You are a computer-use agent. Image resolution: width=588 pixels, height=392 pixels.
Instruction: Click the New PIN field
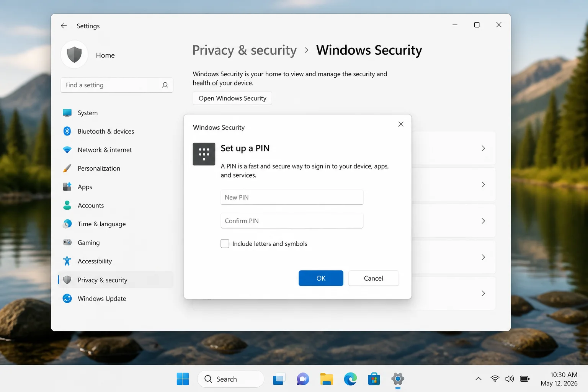pos(292,197)
